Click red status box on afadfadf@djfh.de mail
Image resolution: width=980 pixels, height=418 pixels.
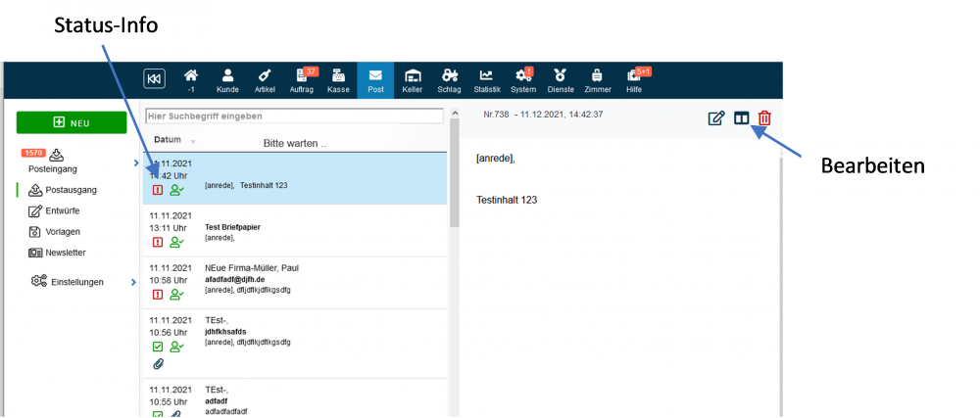click(x=158, y=294)
